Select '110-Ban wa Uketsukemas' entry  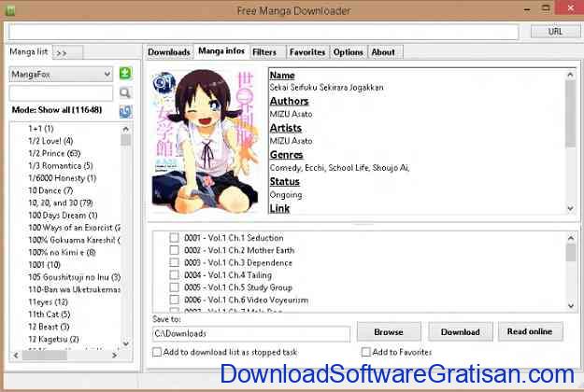tap(74, 289)
